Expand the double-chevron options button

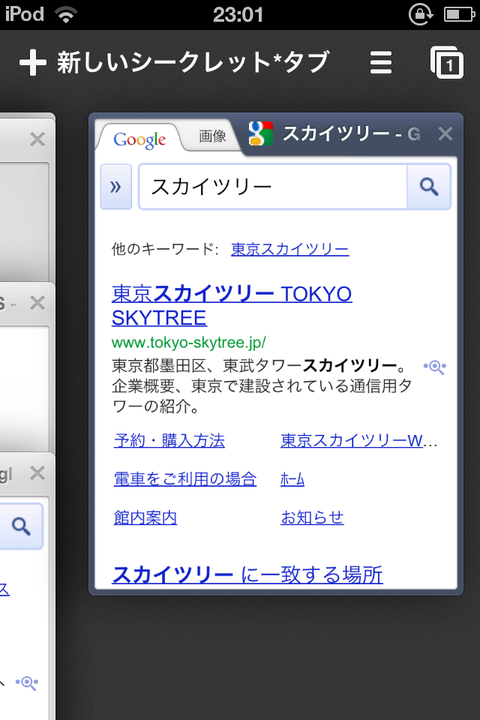point(116,186)
